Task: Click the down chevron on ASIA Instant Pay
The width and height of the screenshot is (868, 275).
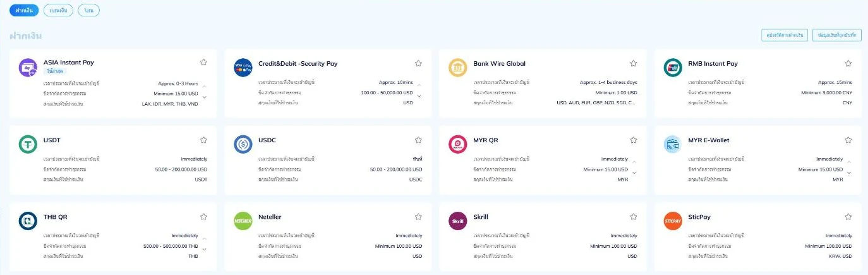Action: point(204,97)
